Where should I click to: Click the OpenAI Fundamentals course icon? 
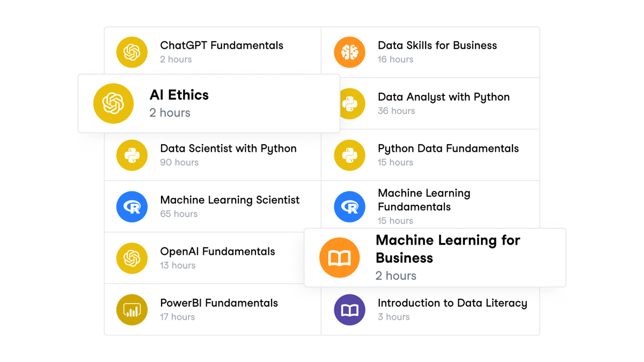click(x=132, y=258)
